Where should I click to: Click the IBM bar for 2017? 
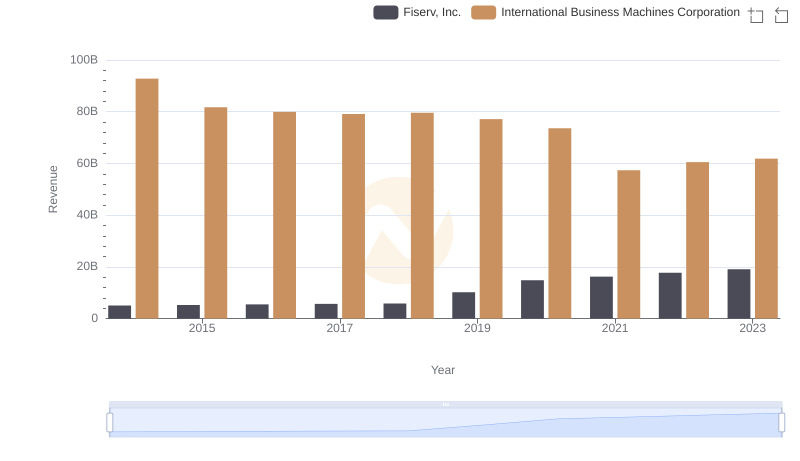[x=354, y=216]
